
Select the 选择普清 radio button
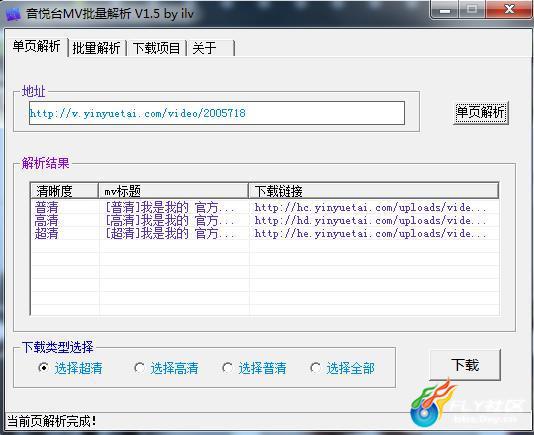[254, 368]
